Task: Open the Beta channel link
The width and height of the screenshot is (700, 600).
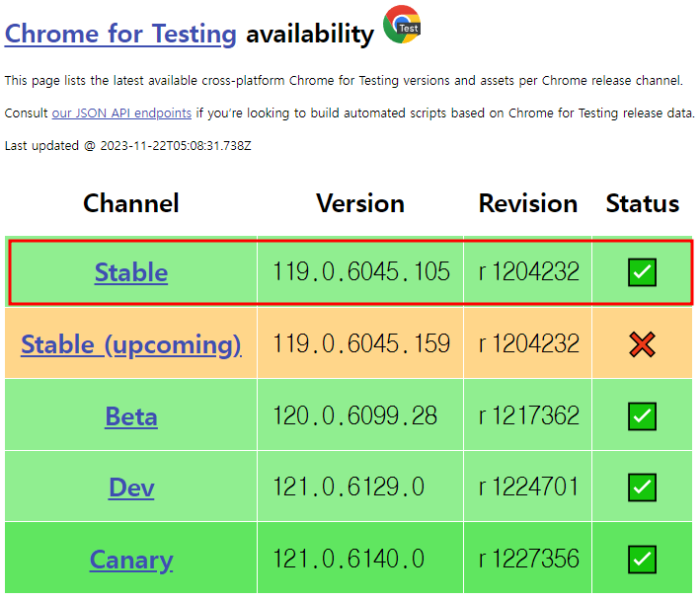Action: [131, 416]
